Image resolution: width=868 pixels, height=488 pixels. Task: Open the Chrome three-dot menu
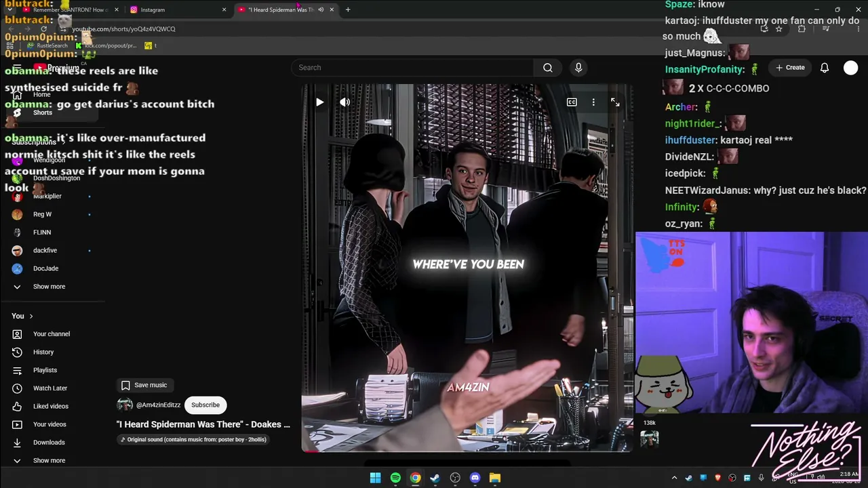pos(859,29)
